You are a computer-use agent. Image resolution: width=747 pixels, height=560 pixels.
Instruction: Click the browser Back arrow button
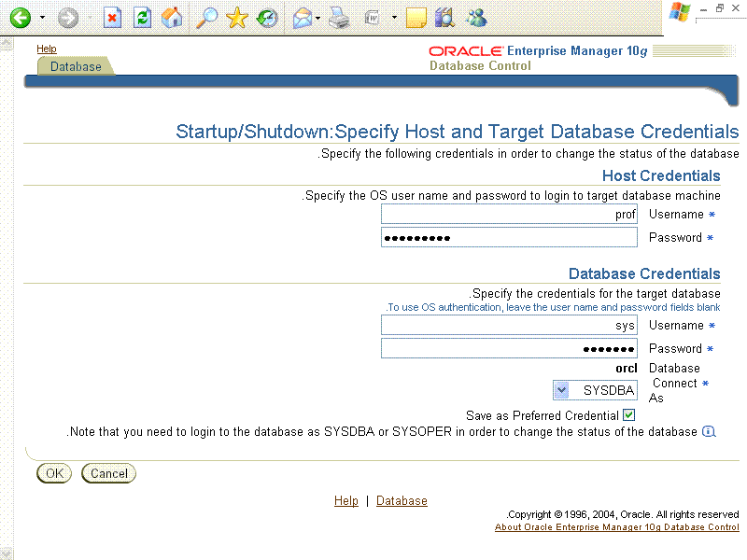tap(19, 18)
